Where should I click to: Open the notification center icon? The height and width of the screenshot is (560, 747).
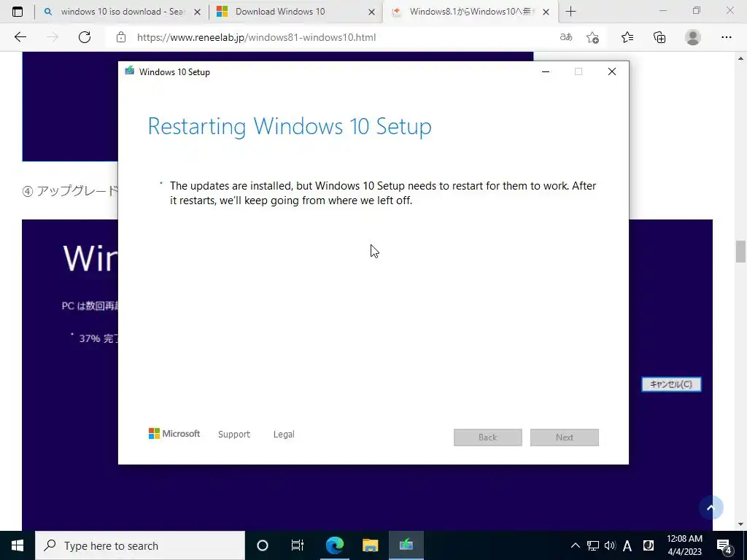pyautogui.click(x=724, y=546)
